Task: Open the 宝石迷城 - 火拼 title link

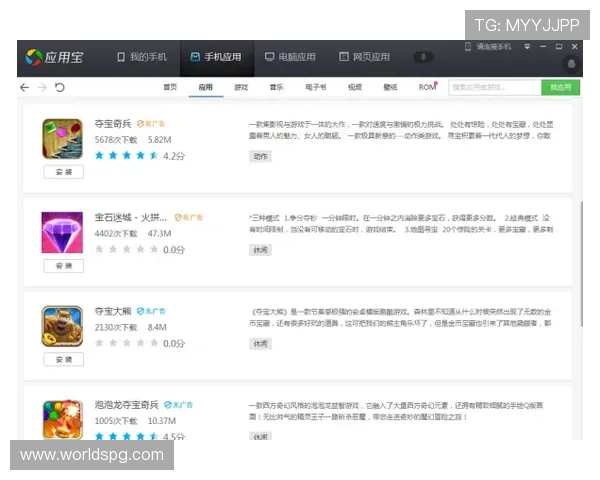Action: coord(131,217)
